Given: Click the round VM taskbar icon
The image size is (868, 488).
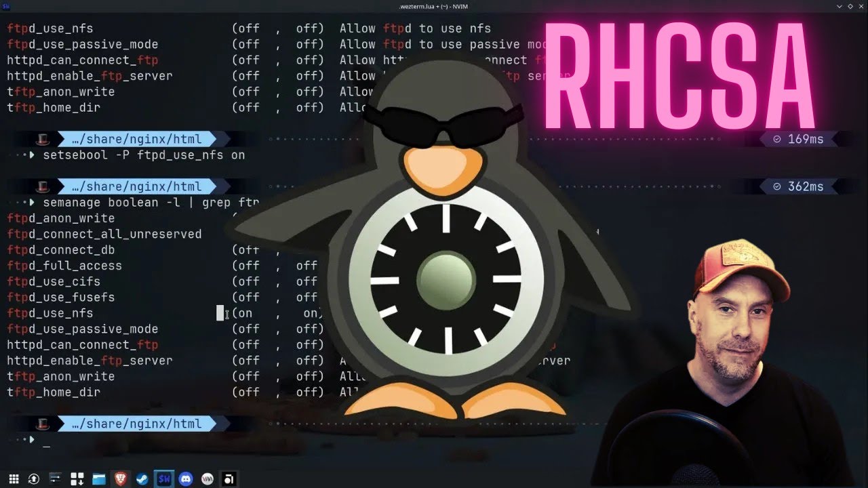Looking at the screenshot, I should (x=208, y=479).
